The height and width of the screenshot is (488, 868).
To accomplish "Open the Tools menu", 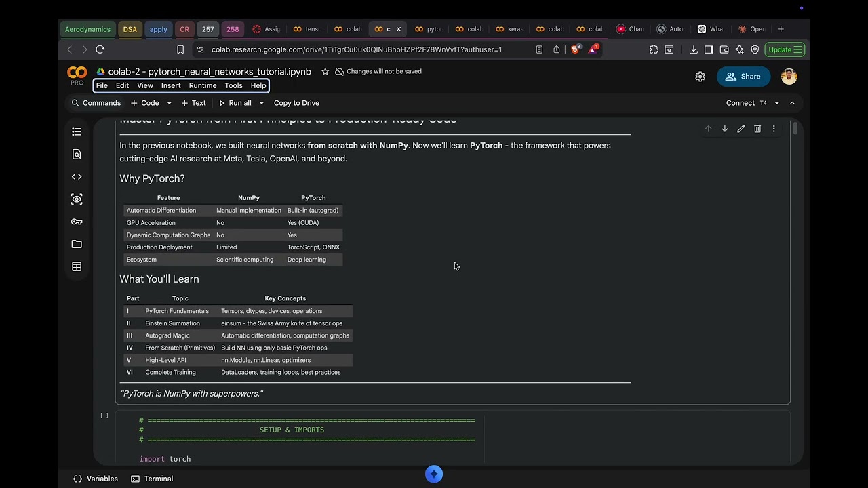I will coord(233,85).
